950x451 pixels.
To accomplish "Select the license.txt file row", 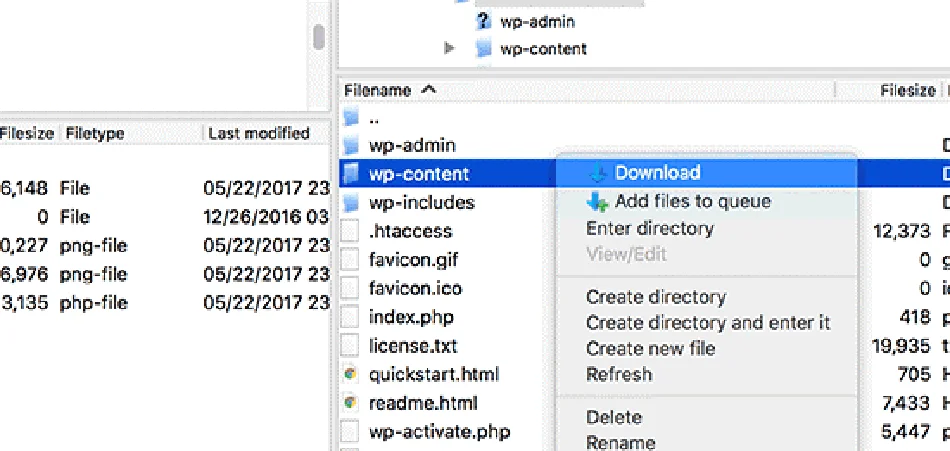I will point(413,346).
